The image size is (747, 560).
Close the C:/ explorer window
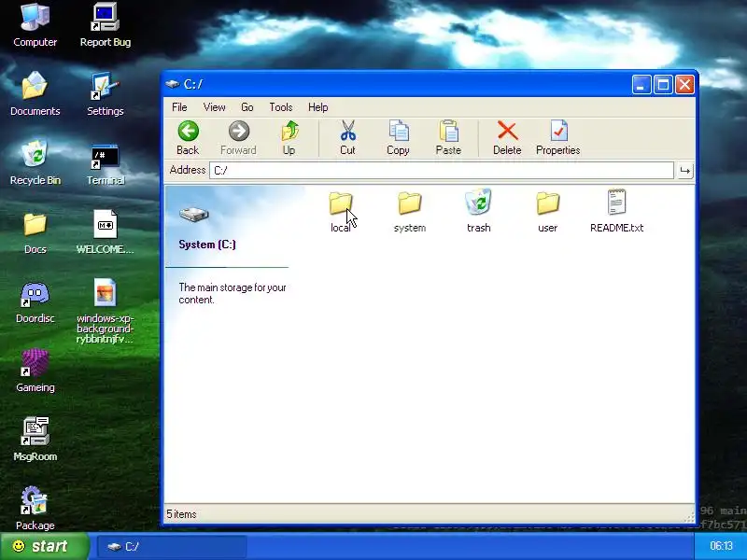pos(684,85)
